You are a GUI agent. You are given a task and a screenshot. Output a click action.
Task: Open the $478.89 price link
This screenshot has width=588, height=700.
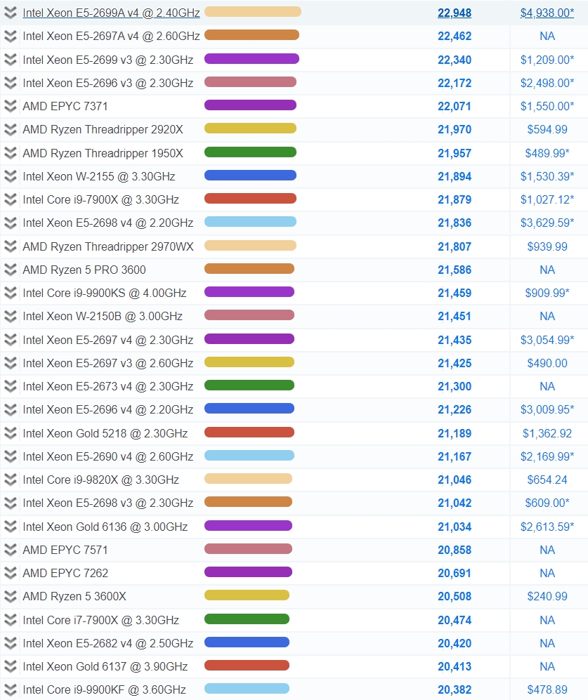coord(547,689)
